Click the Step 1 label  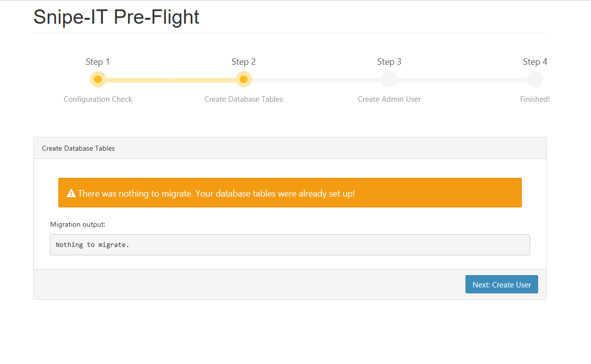pos(98,62)
